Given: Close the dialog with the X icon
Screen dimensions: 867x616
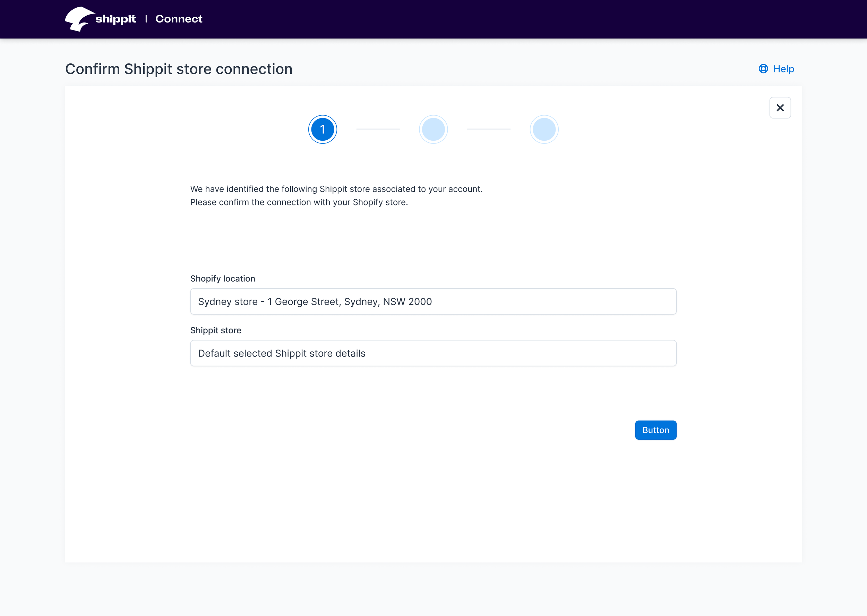Looking at the screenshot, I should point(780,108).
